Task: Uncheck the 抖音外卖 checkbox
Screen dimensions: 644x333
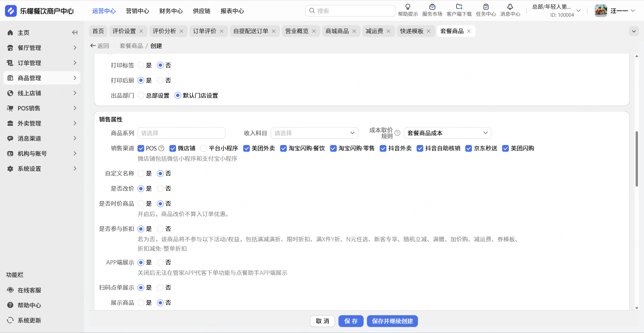Action: click(383, 148)
